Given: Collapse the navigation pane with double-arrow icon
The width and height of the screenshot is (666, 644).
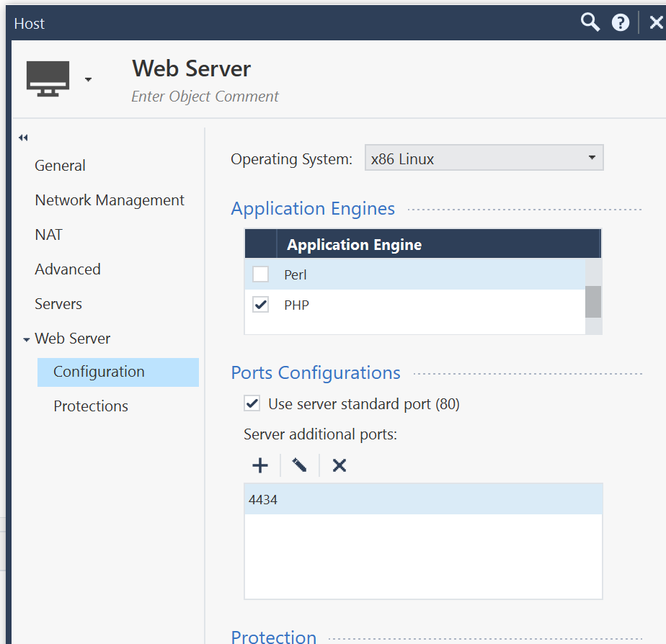Looking at the screenshot, I should 23,138.
